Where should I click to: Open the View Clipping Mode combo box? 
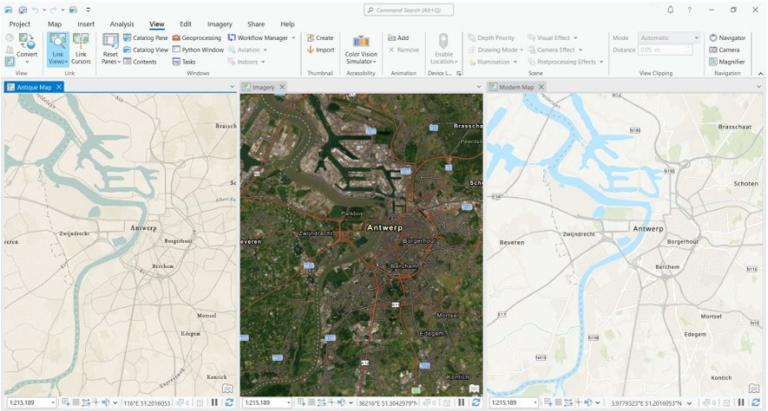click(x=669, y=38)
